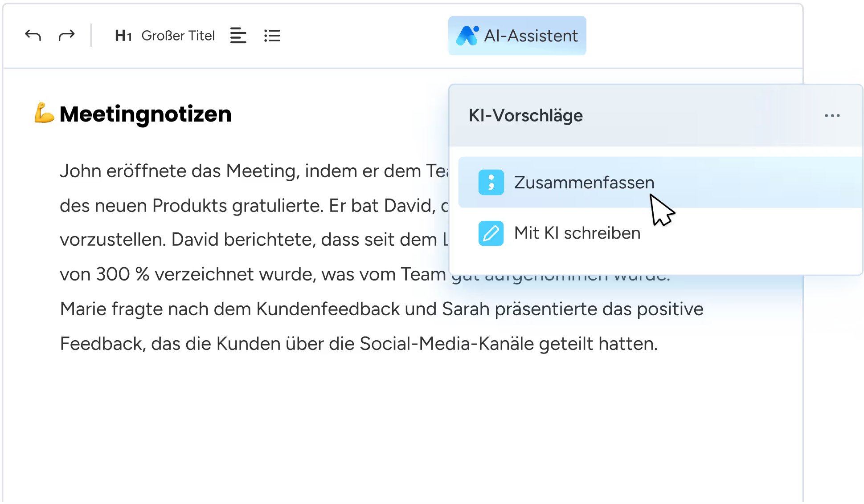The image size is (864, 504).
Task: Click the flexed arm emoji beside the title
Action: [44, 113]
